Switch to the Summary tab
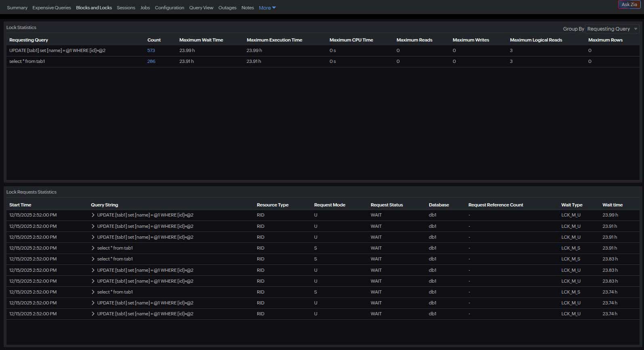Screen dimensions: 644x350 tap(17, 8)
